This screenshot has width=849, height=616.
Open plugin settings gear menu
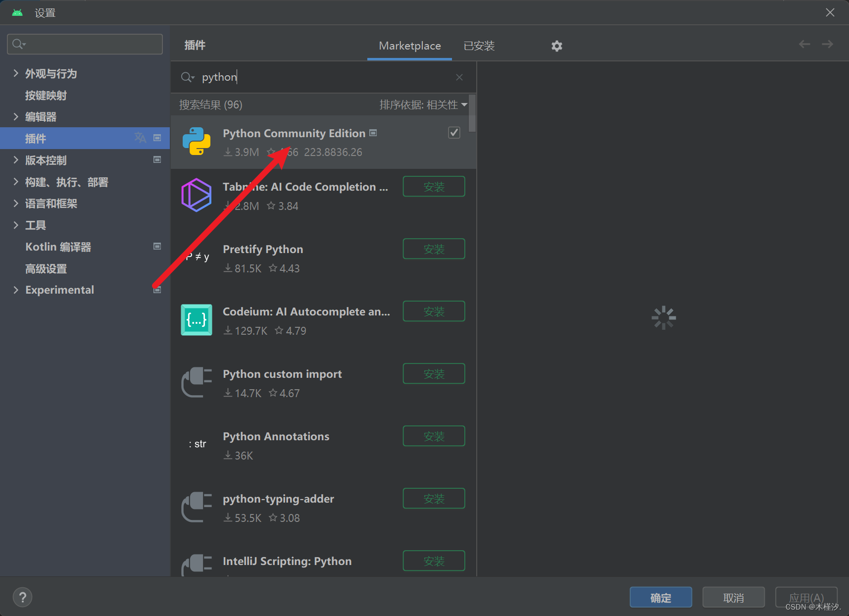[x=557, y=46]
